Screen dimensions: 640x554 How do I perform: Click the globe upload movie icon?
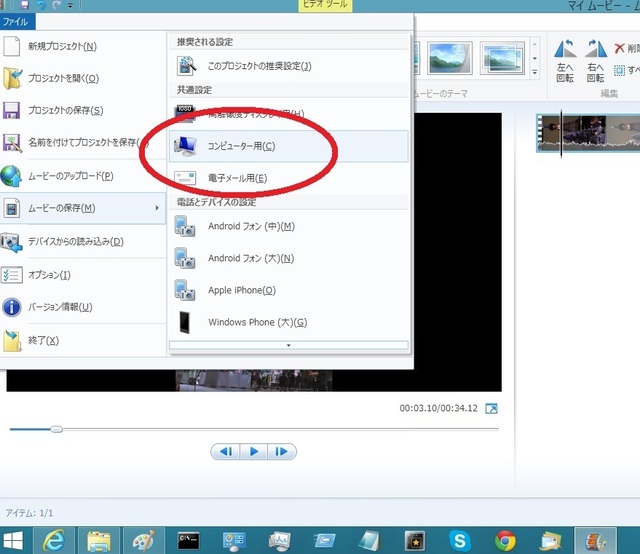click(x=11, y=176)
